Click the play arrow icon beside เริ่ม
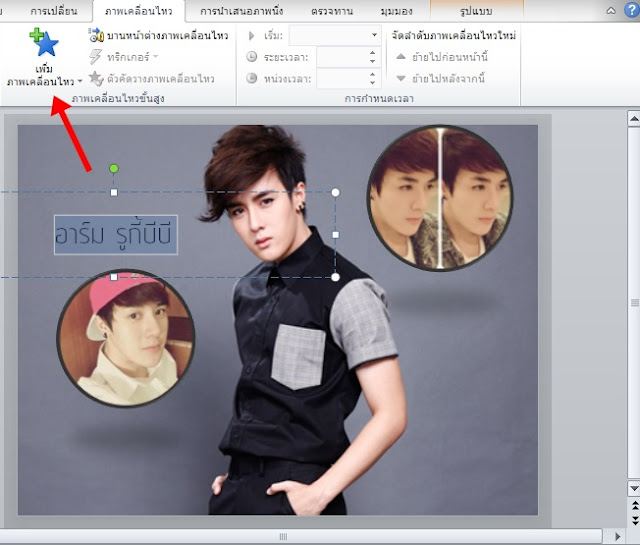The image size is (640, 545). [x=251, y=36]
